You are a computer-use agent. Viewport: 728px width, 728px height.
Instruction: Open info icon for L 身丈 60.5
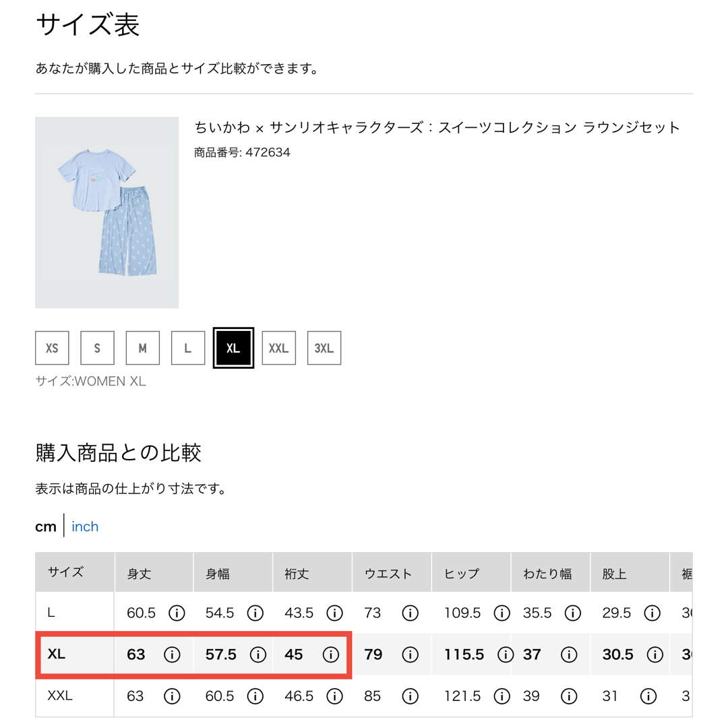tap(177, 613)
